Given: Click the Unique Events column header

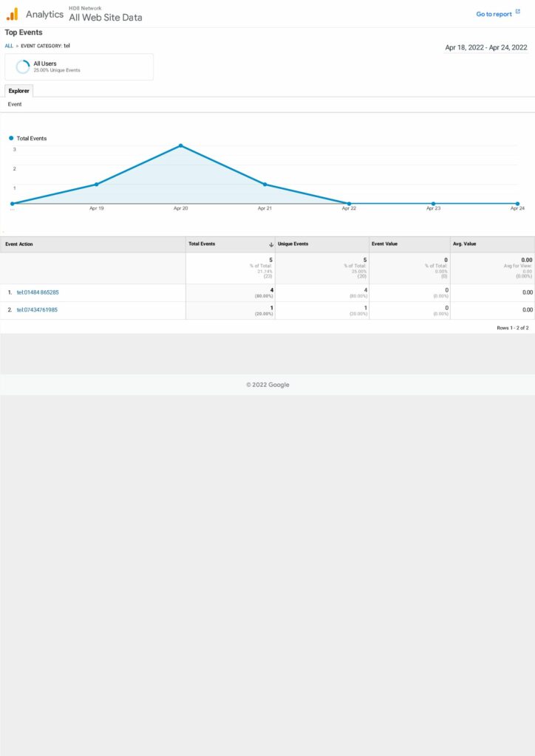Looking at the screenshot, I should tap(293, 244).
